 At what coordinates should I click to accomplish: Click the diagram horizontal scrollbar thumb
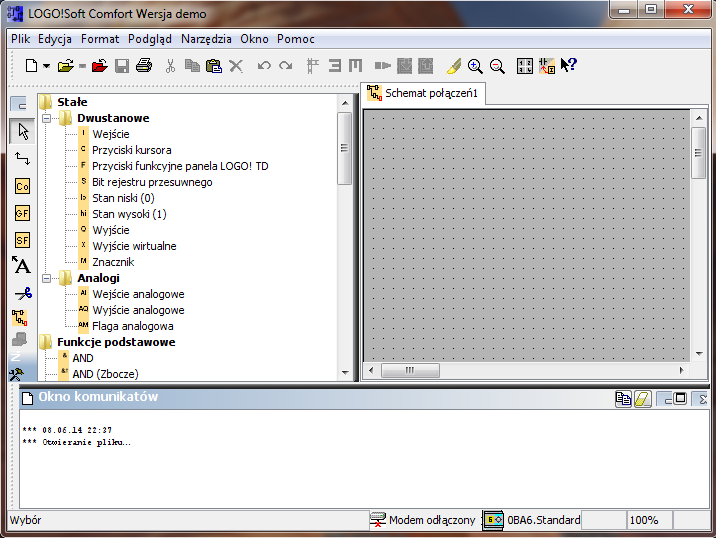410,370
